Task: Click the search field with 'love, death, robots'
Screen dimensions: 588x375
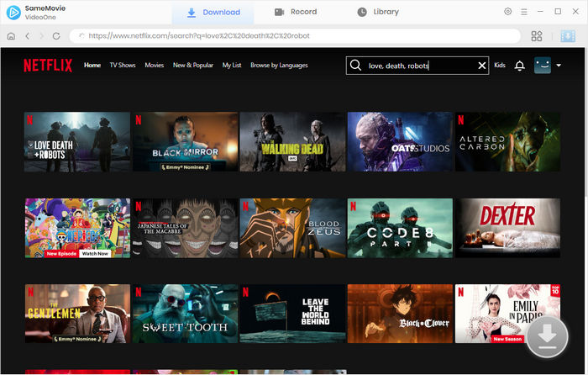Action: 418,66
